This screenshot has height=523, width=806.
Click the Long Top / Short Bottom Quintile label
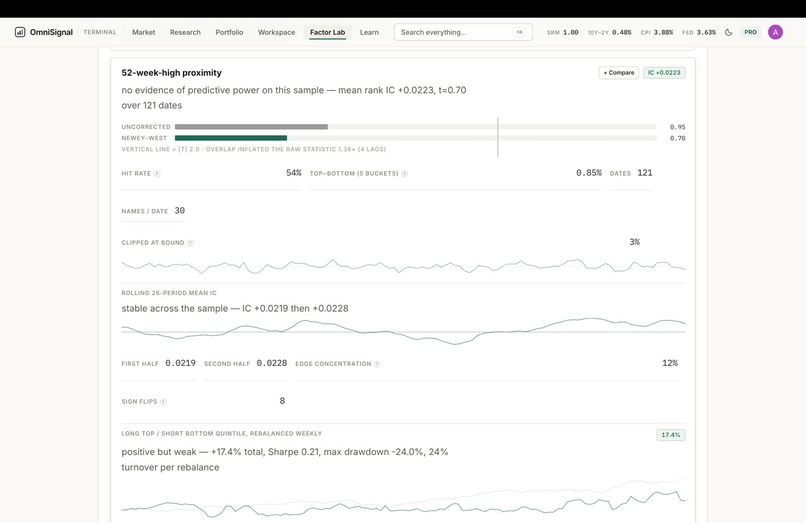(222, 434)
